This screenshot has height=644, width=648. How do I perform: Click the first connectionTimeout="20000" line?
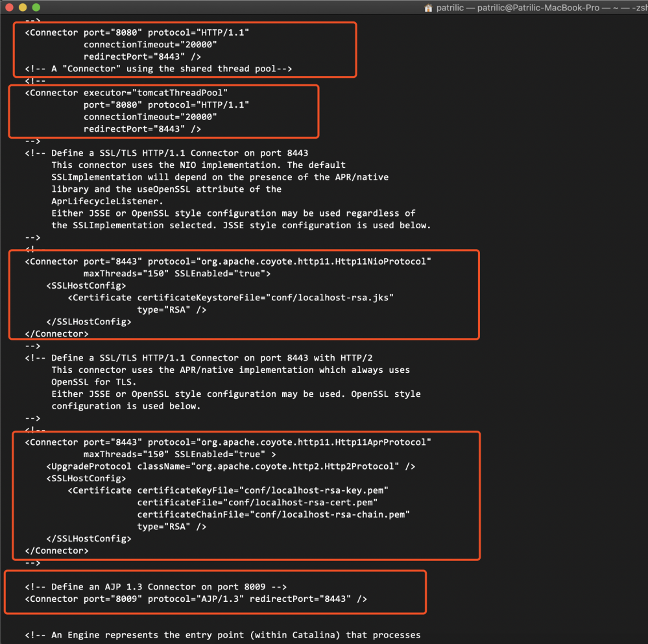150,44
